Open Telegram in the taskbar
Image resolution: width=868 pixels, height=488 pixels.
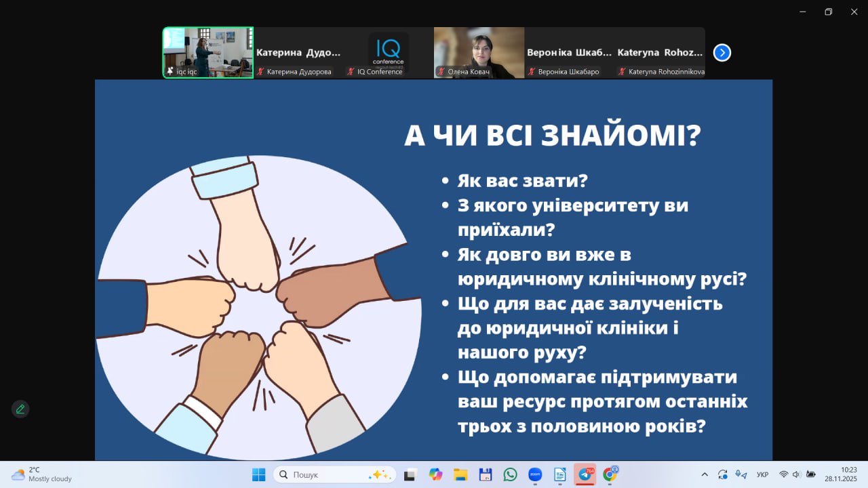[x=585, y=474]
